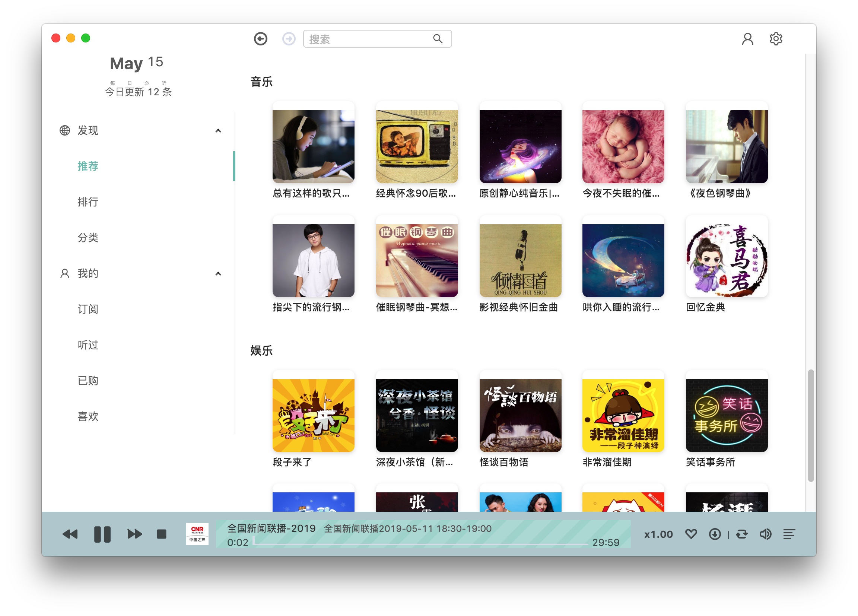The width and height of the screenshot is (858, 616).
Task: Open the settings gear icon
Action: (776, 39)
